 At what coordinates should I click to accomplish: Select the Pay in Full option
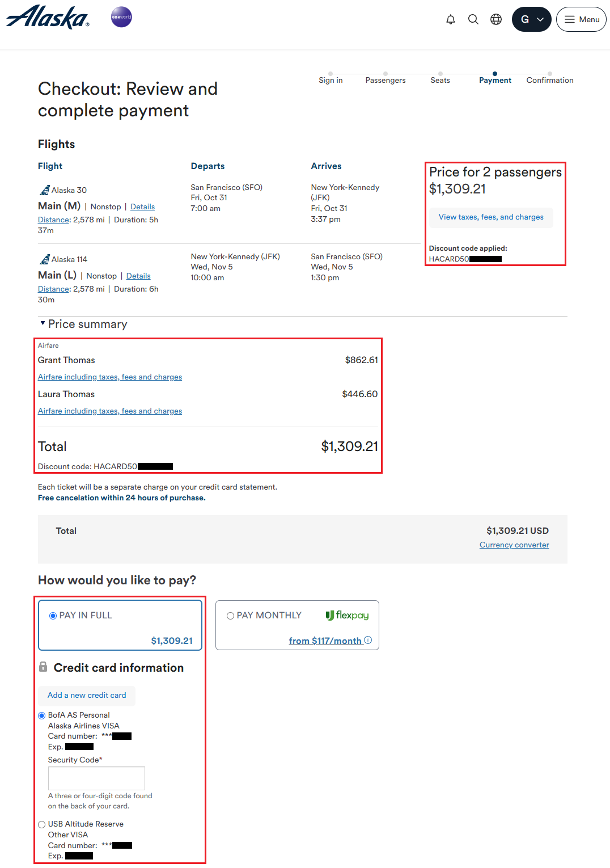point(53,616)
